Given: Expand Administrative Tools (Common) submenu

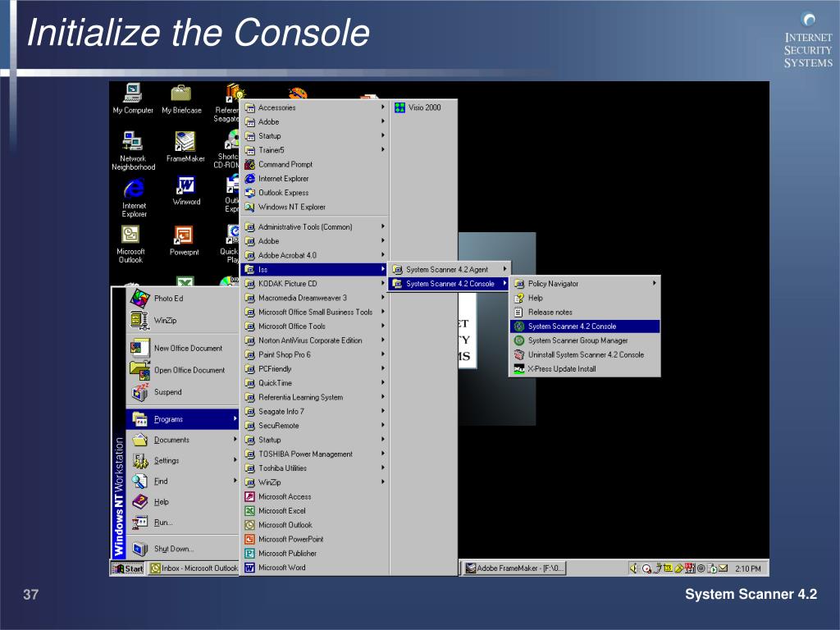Looking at the screenshot, I should point(316,227).
